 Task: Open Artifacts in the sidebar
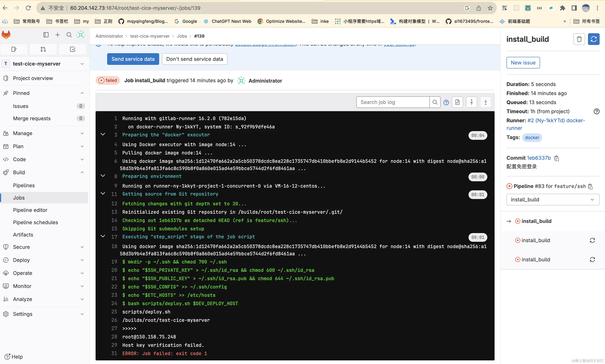click(23, 235)
